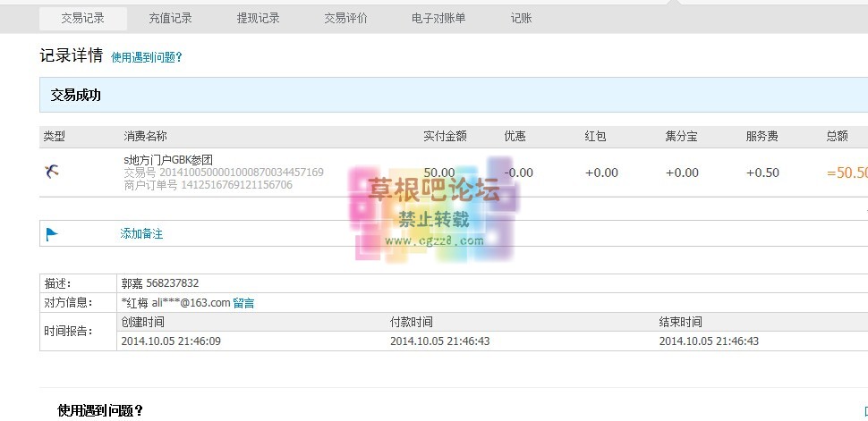
Task: Open the 记账 tab
Action: 521,18
